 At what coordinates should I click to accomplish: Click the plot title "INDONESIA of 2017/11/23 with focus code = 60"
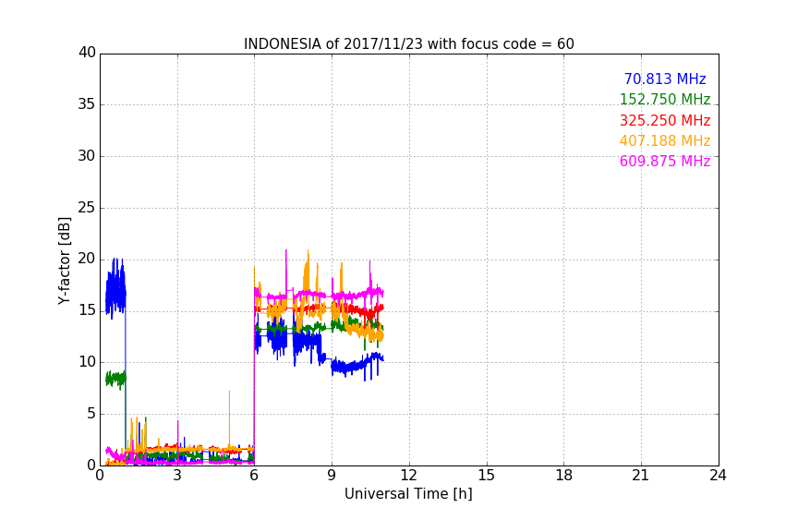coord(408,44)
